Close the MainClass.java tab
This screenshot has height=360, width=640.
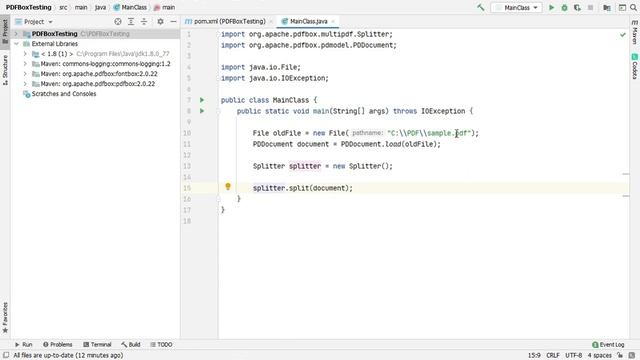click(333, 21)
